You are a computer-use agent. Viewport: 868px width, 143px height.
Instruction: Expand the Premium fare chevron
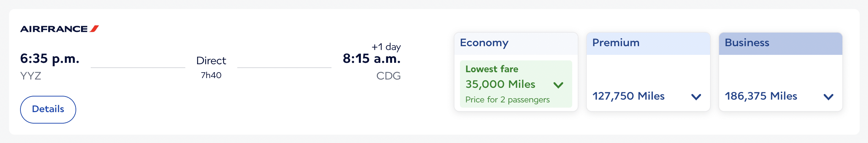696,97
